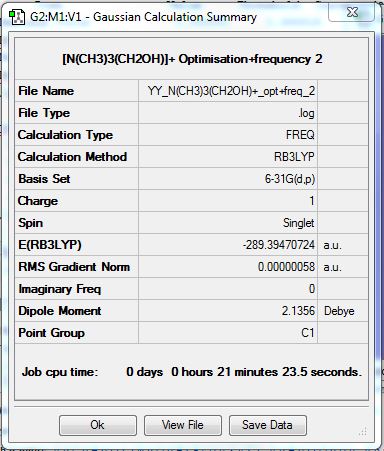Close the Gaussian Calculation Summary dialog
384x451 pixels.
(352, 12)
